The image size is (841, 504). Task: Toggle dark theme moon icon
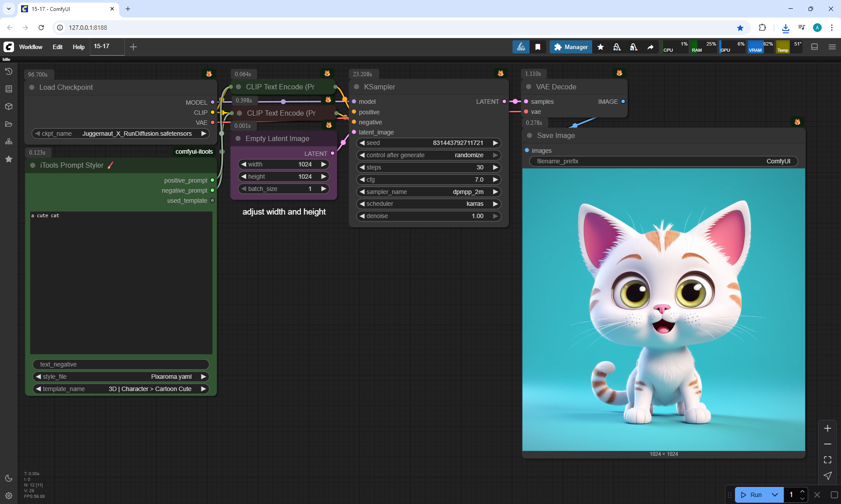[x=9, y=478]
